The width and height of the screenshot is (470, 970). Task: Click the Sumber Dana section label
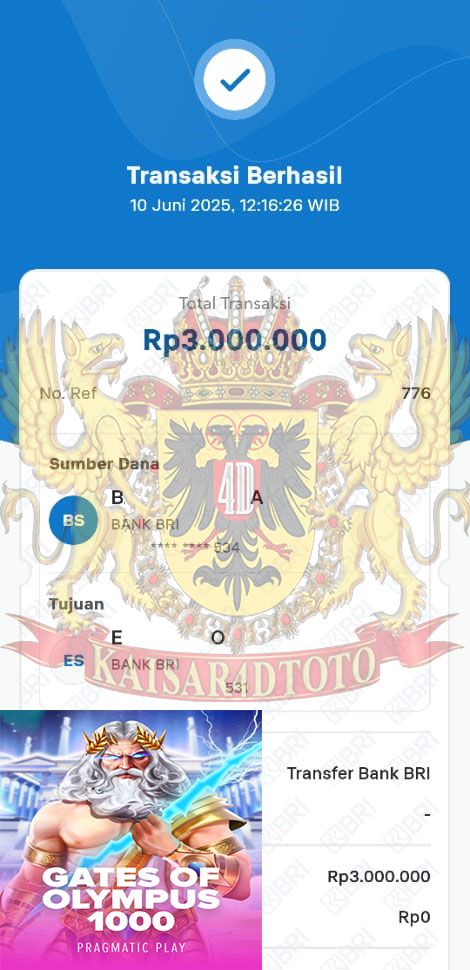pos(104,464)
